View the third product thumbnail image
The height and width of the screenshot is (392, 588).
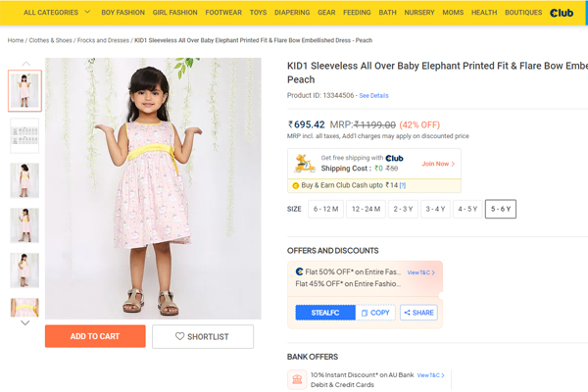click(x=24, y=180)
